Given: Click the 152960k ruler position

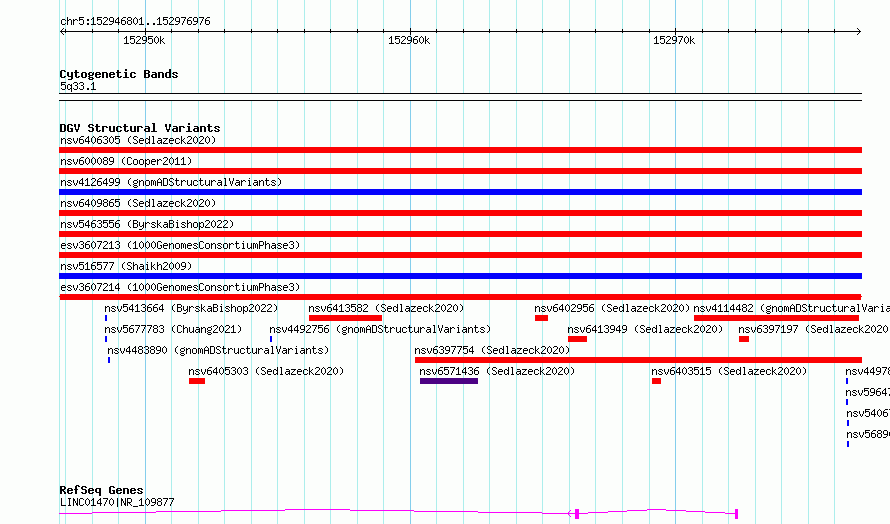Looking at the screenshot, I should coord(409,40).
